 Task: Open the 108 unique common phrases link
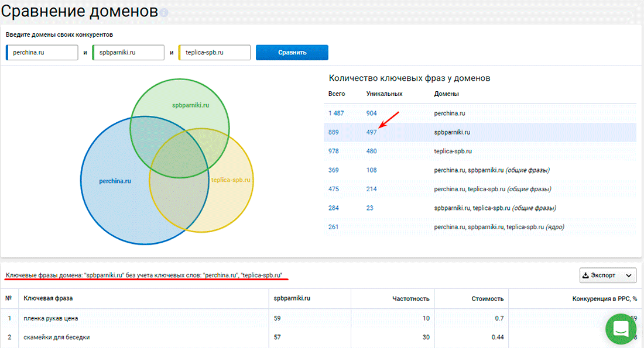[x=371, y=170]
